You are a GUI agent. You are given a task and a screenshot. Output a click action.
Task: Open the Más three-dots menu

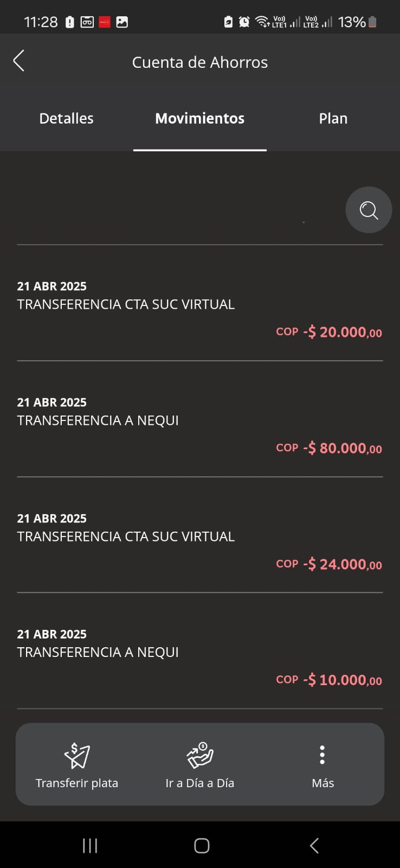coord(322,755)
